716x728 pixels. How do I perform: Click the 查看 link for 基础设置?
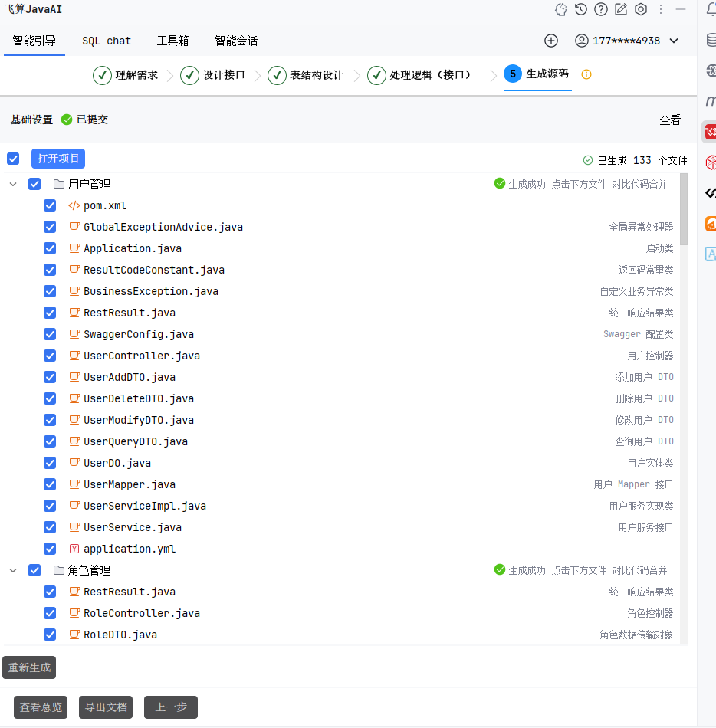[x=670, y=120]
